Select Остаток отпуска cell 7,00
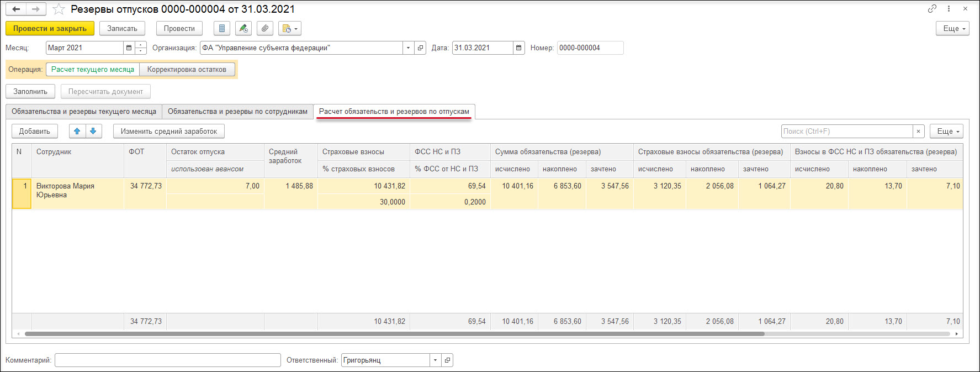The width and height of the screenshot is (980, 372). point(215,186)
